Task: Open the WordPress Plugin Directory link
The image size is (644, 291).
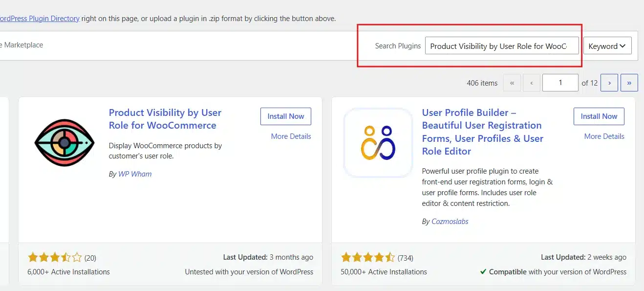Action: tap(39, 18)
